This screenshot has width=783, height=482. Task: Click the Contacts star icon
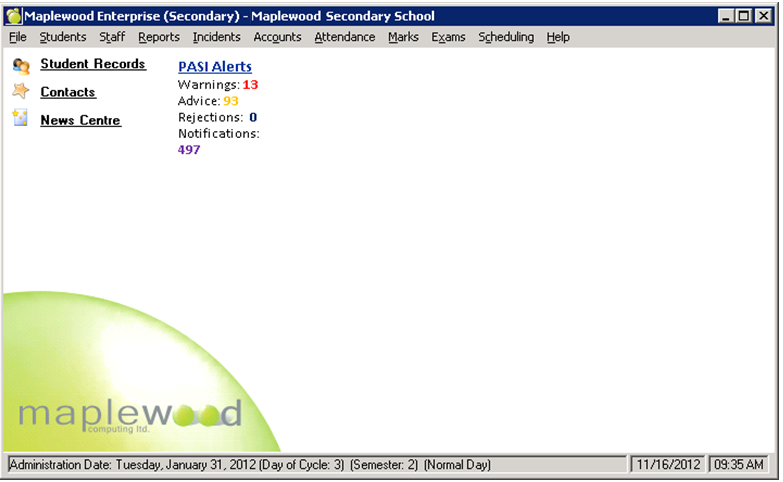[x=20, y=92]
